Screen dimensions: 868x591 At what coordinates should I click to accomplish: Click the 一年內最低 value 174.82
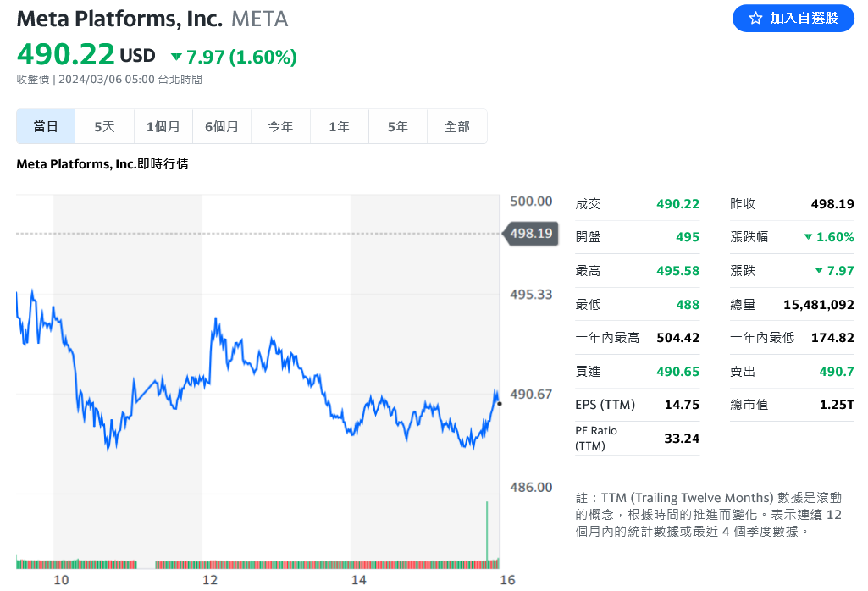point(832,338)
